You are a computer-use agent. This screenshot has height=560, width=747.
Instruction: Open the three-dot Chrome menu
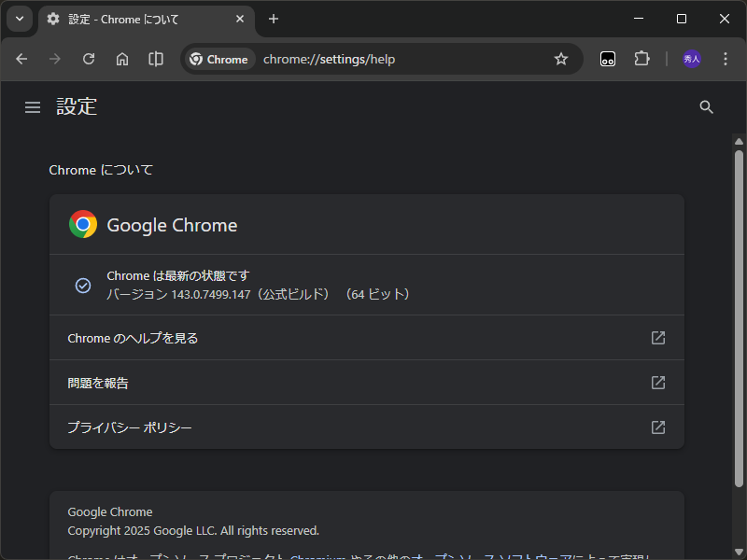pyautogui.click(x=726, y=59)
